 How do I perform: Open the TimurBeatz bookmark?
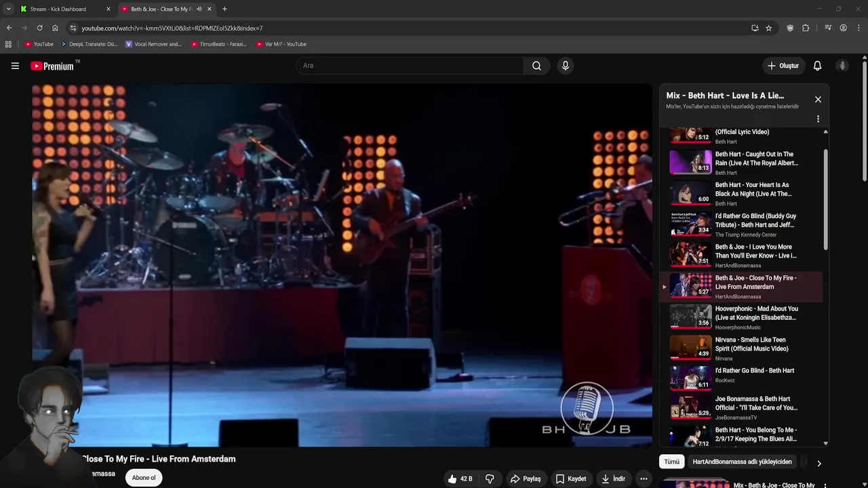tap(218, 44)
